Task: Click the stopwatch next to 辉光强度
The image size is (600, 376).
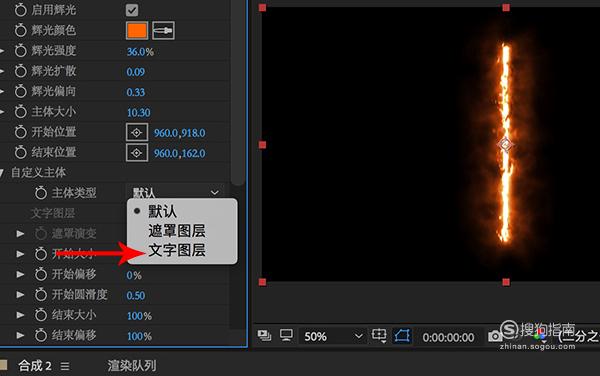Action: tap(21, 50)
